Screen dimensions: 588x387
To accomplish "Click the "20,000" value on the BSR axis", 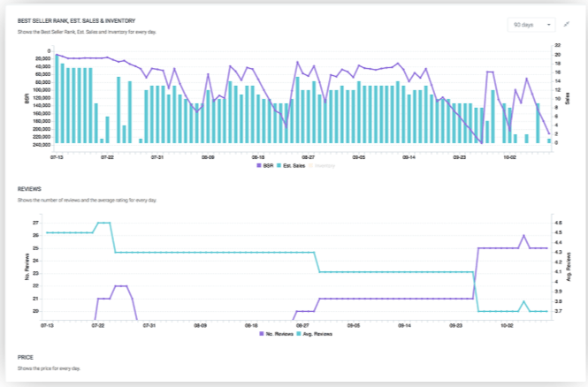I will [43, 59].
